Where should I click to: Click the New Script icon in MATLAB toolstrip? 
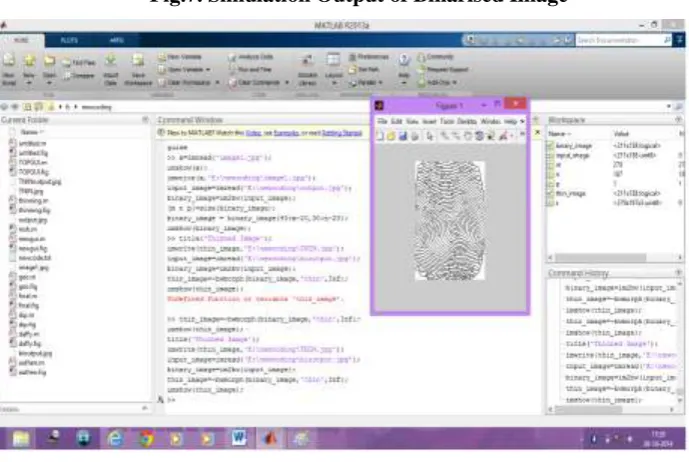pyautogui.click(x=9, y=60)
